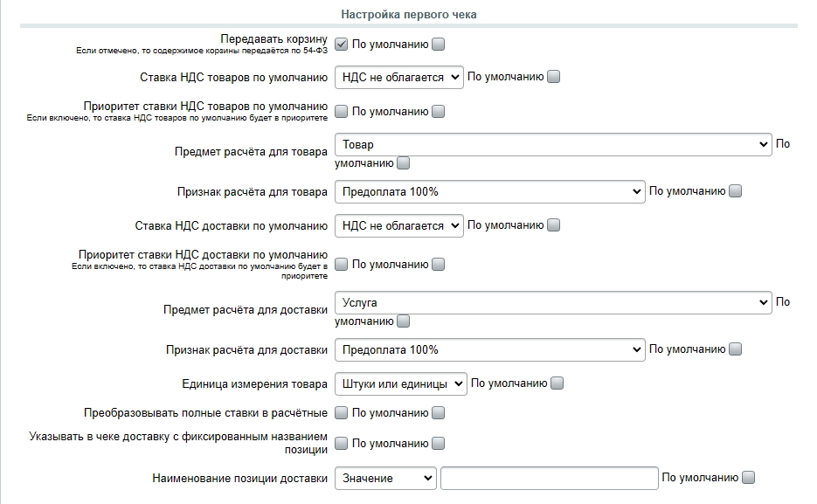Expand "Предмет расчёта для товара" dropdown
This screenshot has height=504, width=817.
click(x=552, y=144)
